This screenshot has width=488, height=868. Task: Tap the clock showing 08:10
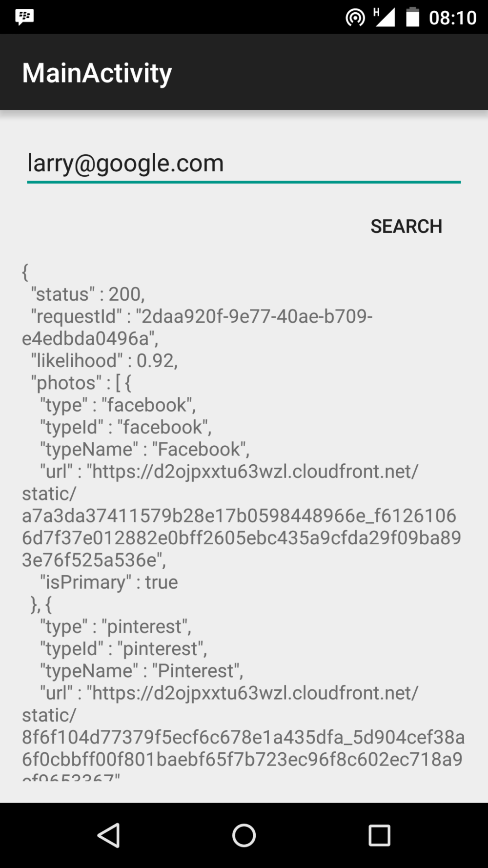[x=451, y=17]
